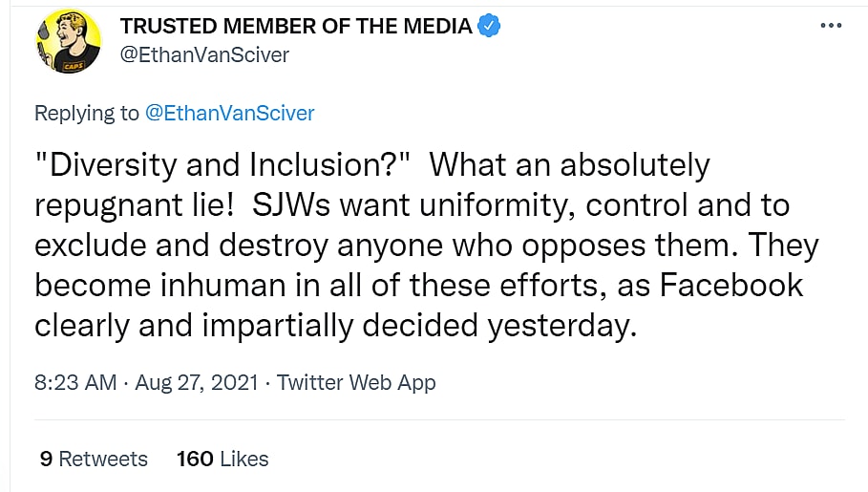Click the word Facebook in the tweet
Image resolution: width=868 pixels, height=492 pixels.
pyautogui.click(x=730, y=285)
